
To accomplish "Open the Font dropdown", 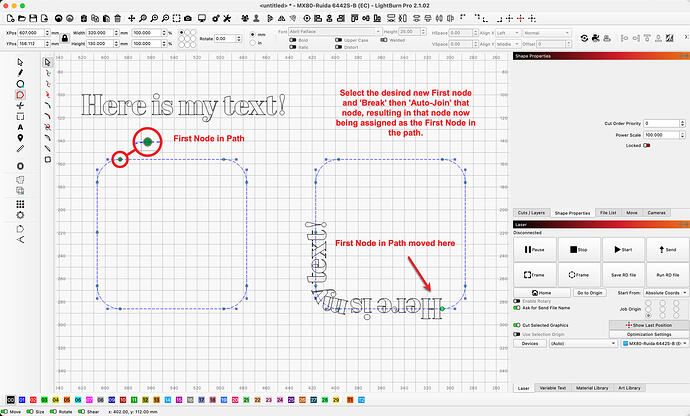I will tap(335, 32).
